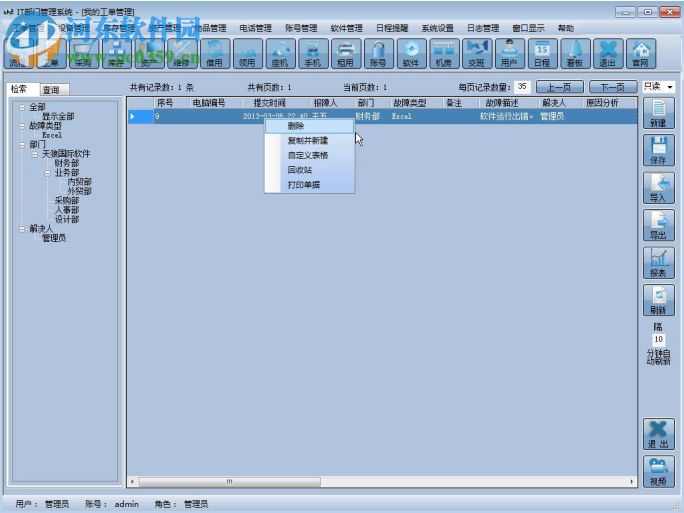Click the 退出 exit icon in side panel
684x513 pixels.
(658, 434)
